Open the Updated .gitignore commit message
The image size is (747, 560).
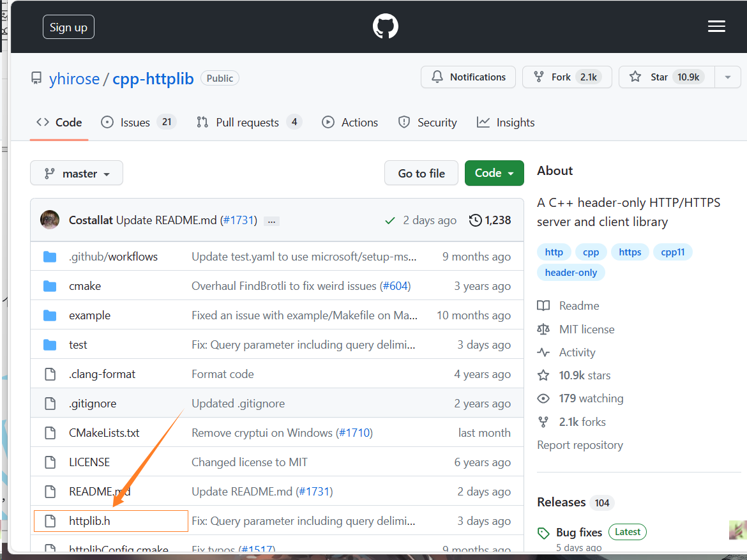point(238,404)
